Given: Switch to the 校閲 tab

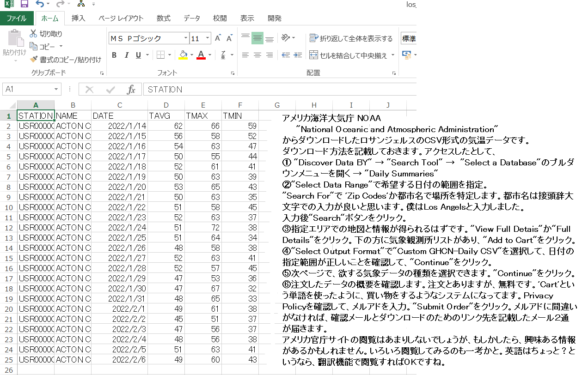Looking at the screenshot, I should (220, 18).
